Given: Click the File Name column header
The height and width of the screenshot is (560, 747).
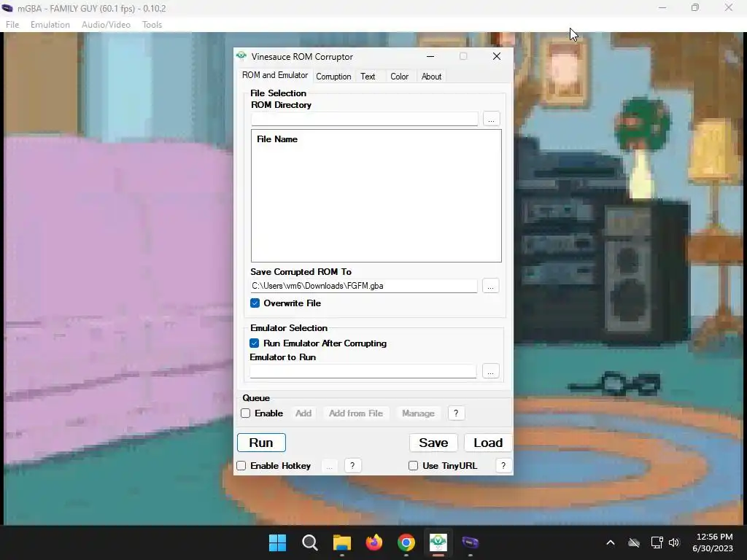Looking at the screenshot, I should (277, 139).
